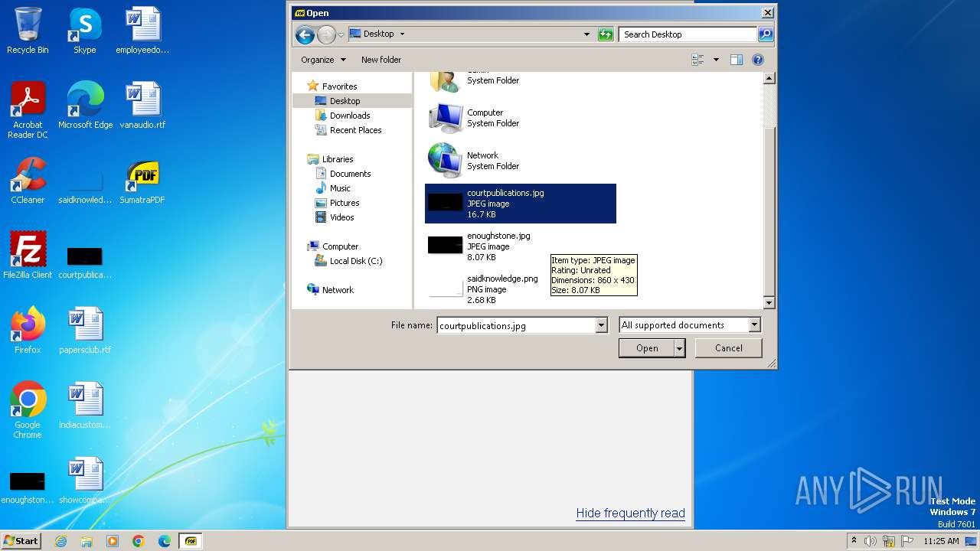Select Favorites in the navigation pane
980x551 pixels.
coord(332,86)
